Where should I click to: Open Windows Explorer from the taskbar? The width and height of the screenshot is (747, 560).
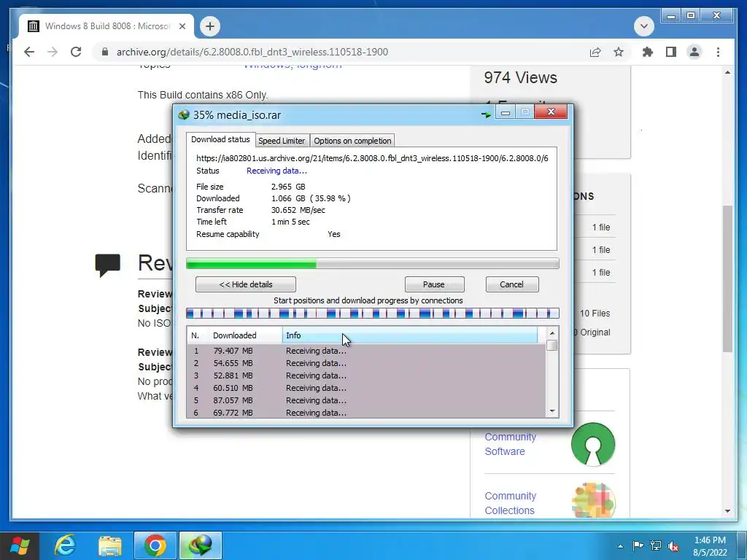tap(109, 545)
